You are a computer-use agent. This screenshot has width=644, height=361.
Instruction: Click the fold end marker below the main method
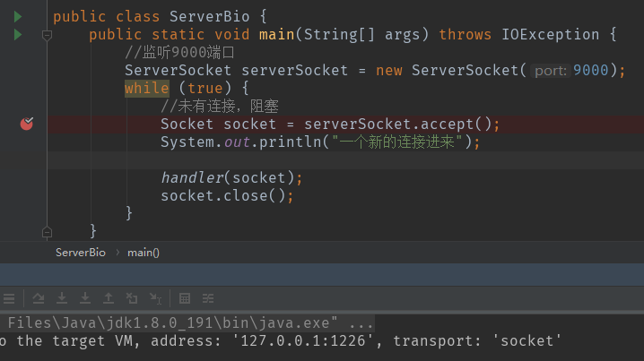point(47,233)
